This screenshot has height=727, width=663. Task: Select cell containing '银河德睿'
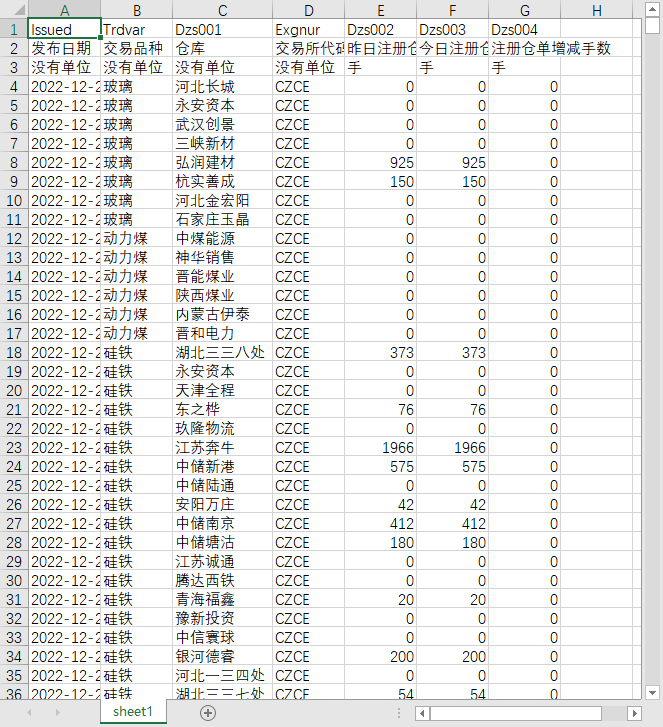(x=223, y=656)
